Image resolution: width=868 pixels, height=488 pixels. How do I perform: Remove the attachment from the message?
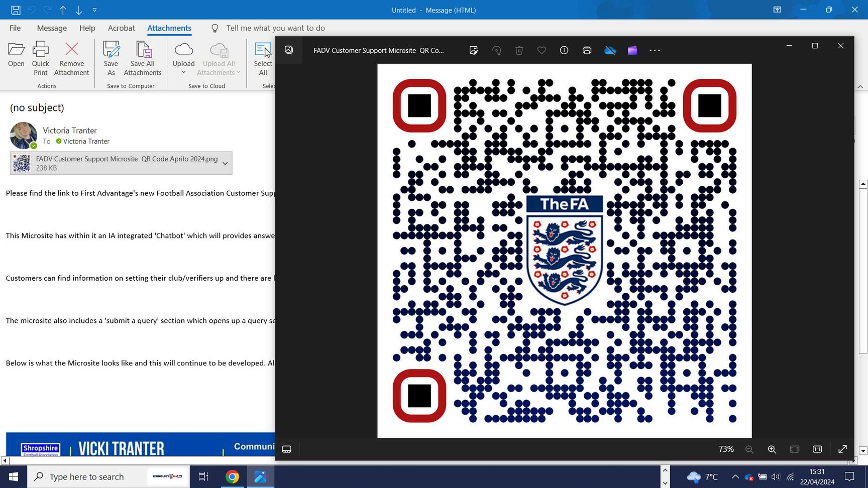click(72, 58)
